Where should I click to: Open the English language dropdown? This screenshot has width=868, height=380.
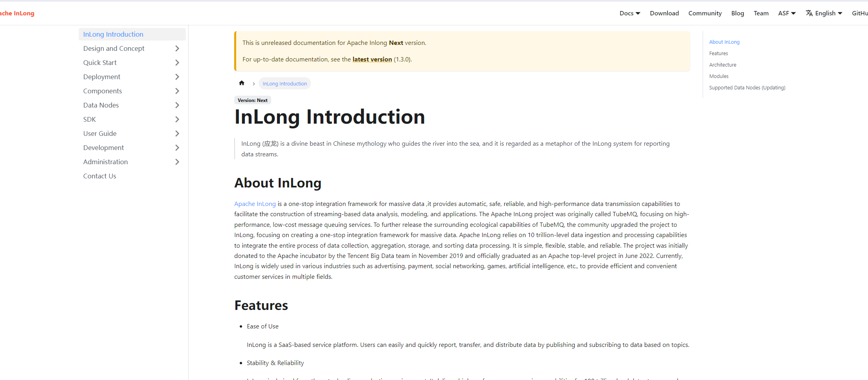click(x=824, y=13)
